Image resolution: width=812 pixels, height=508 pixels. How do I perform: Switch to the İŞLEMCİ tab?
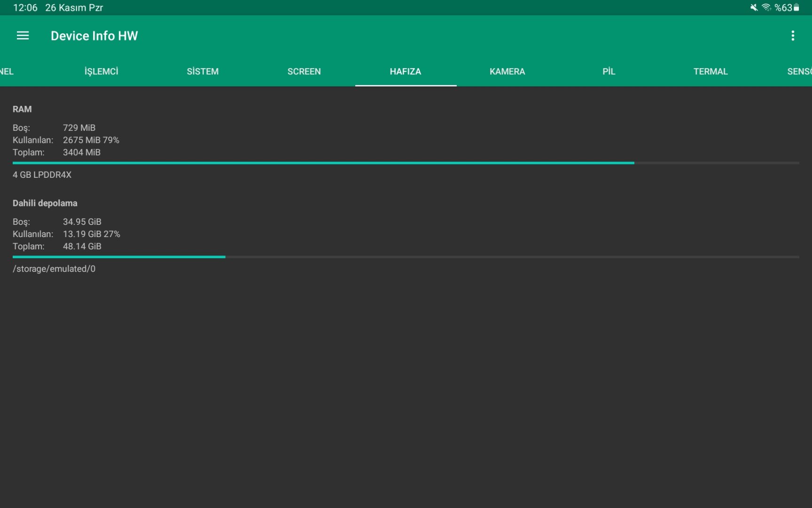(101, 71)
